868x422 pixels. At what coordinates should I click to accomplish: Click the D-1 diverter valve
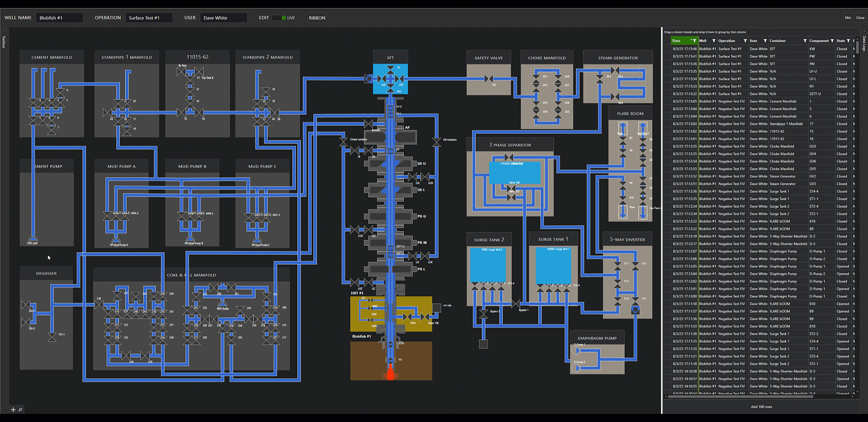(x=618, y=265)
